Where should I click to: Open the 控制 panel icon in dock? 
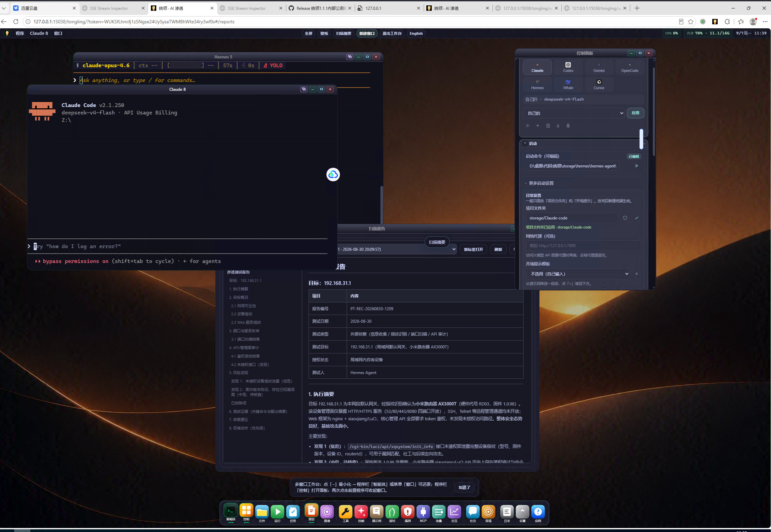[246, 511]
